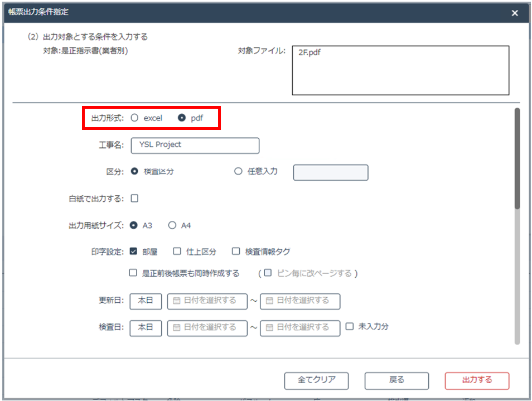
Task: Select A4 paper size
Action: click(x=172, y=225)
